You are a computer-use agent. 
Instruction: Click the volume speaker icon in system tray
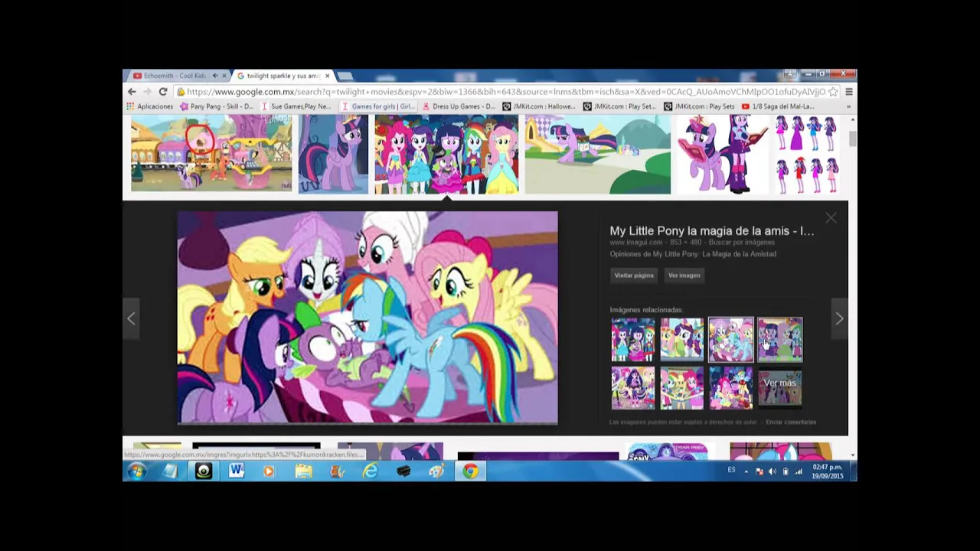point(772,471)
